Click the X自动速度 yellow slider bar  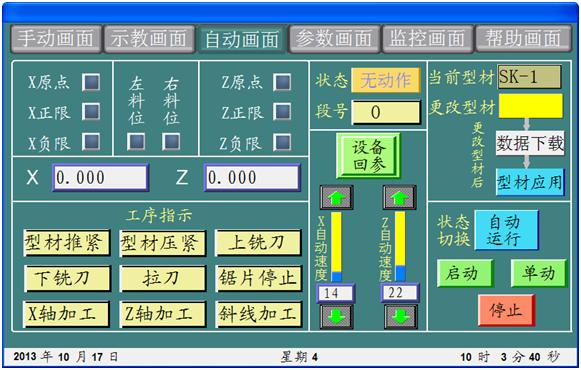click(x=336, y=246)
